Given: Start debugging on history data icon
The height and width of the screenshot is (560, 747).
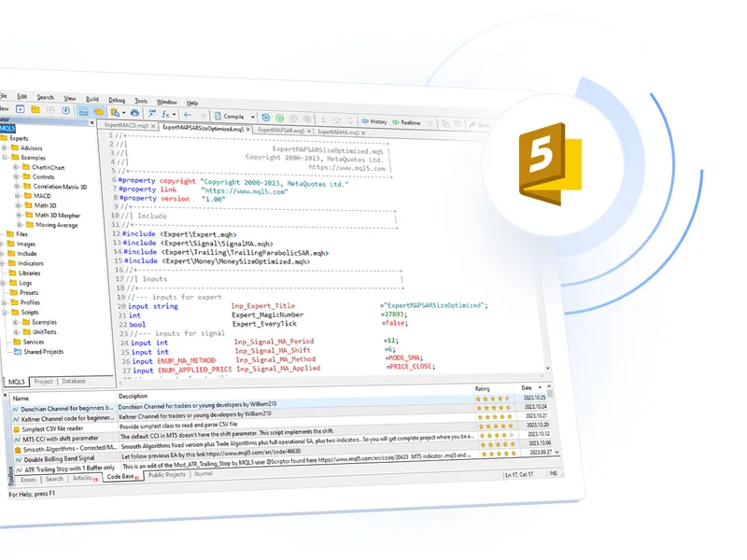Looking at the screenshot, I should [266, 118].
